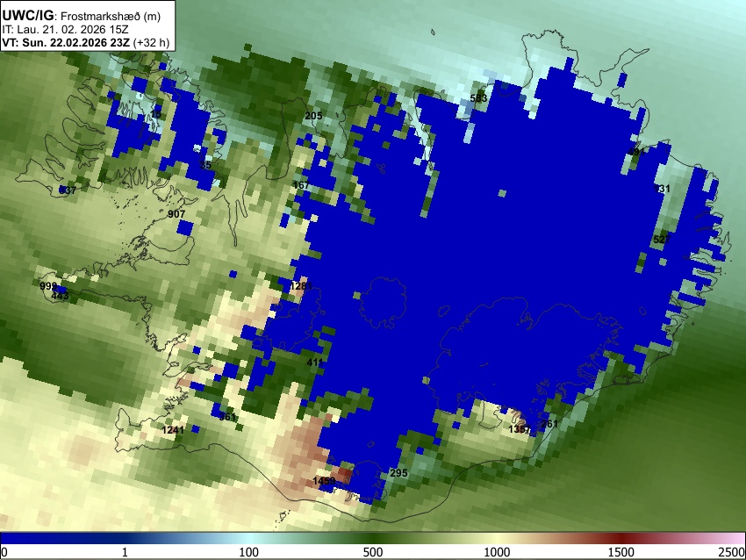This screenshot has width=746, height=560.
Task: Click the valid time 'VT: Sun. 22.02.2026 23Z'
Action: [65, 42]
